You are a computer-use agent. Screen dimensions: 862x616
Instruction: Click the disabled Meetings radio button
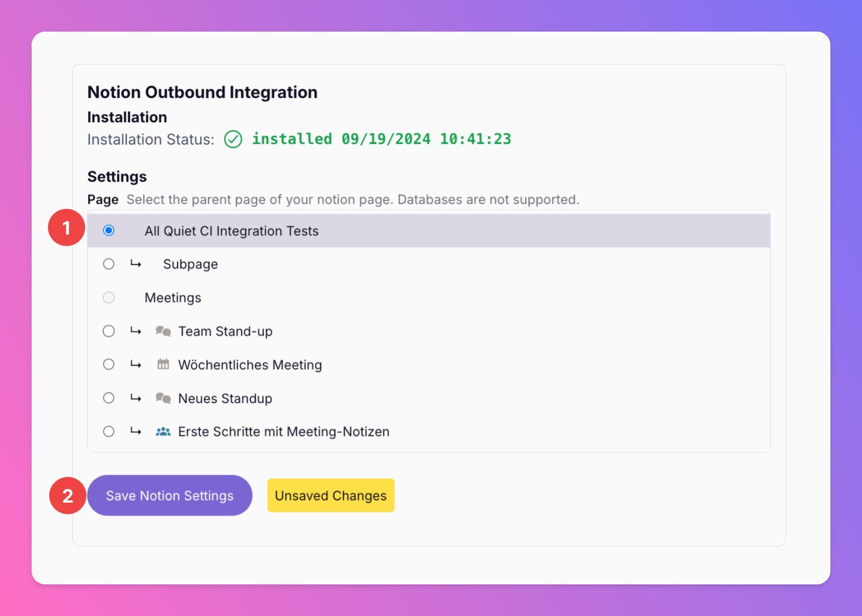109,297
